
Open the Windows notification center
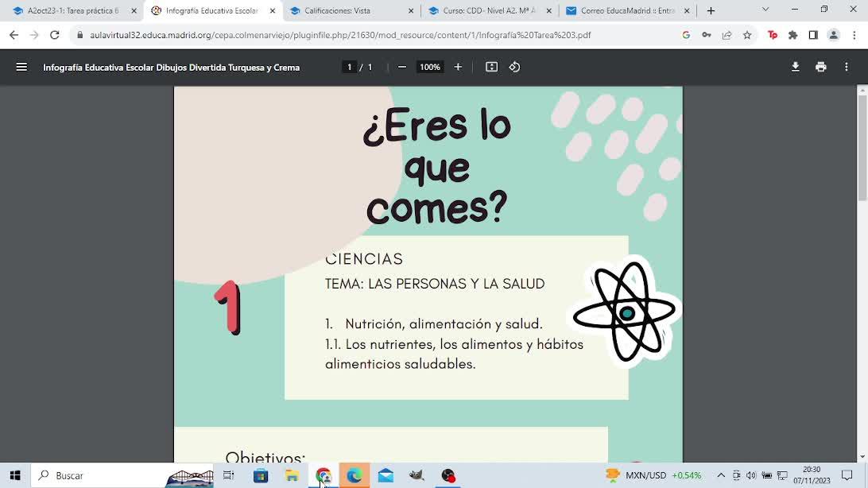[x=847, y=475]
